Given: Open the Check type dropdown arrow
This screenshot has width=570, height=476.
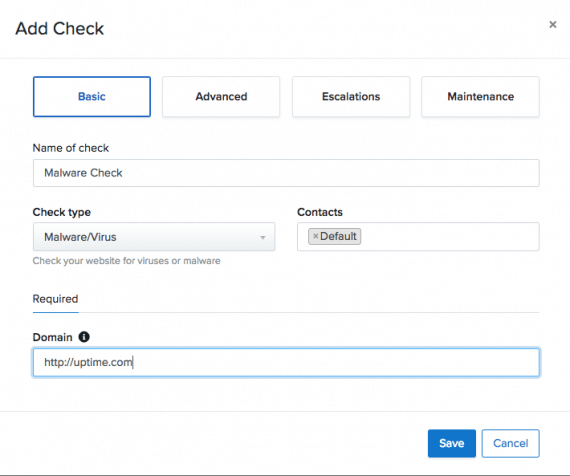Looking at the screenshot, I should pyautogui.click(x=262, y=237).
